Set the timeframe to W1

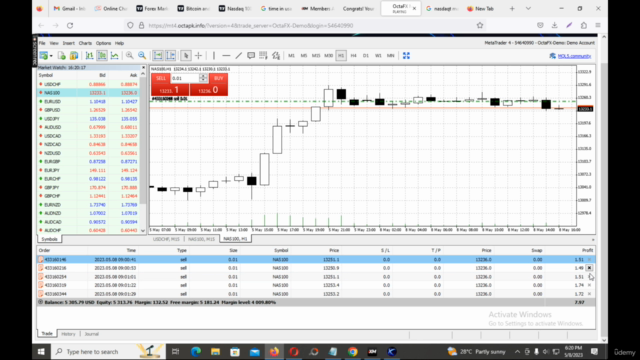tap(378, 56)
